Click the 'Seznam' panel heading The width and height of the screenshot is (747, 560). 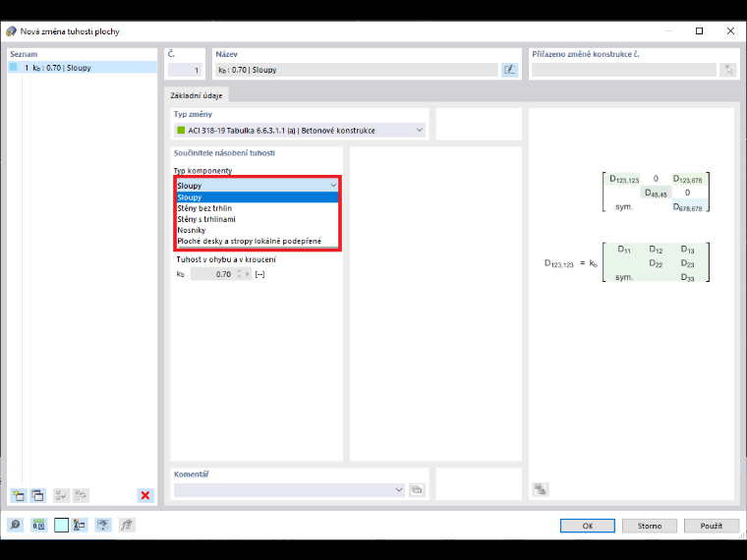click(x=24, y=54)
